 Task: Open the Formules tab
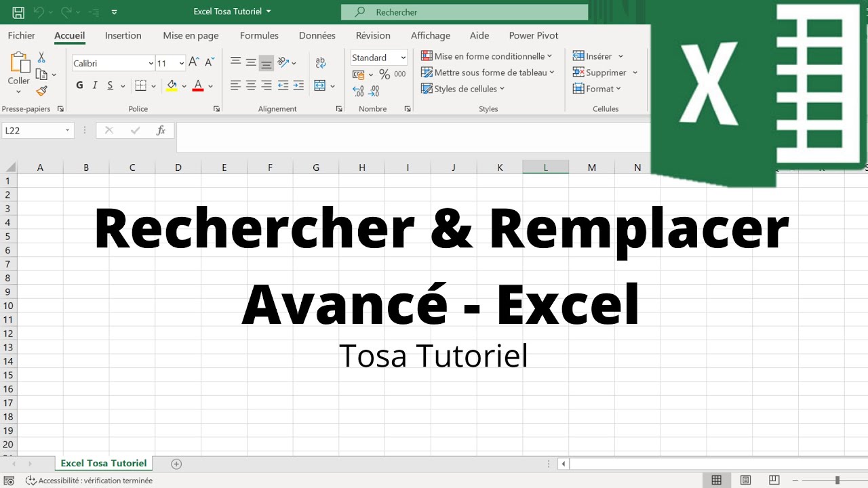pyautogui.click(x=259, y=35)
